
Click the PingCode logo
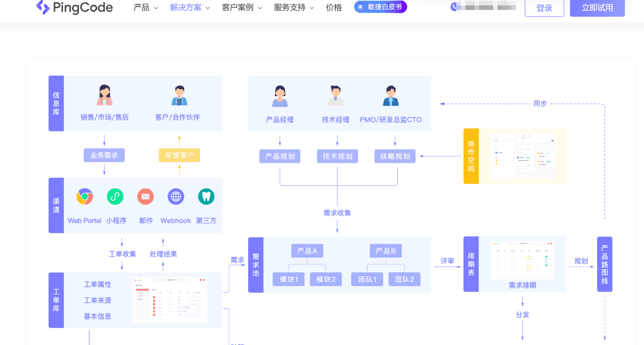point(74,7)
